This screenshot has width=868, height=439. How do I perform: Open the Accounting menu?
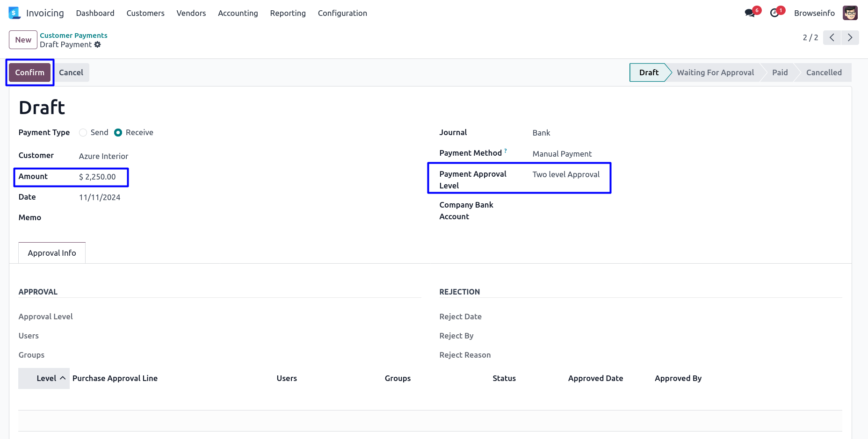tap(238, 13)
